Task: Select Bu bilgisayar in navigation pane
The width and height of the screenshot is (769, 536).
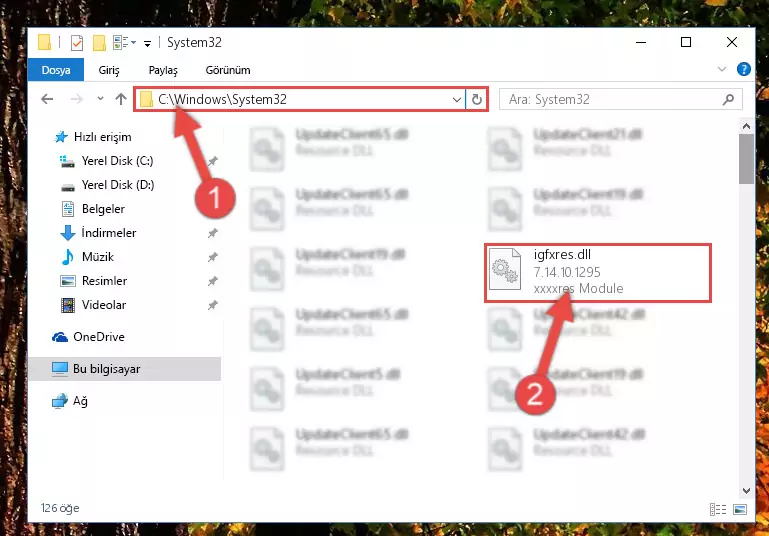Action: click(124, 369)
